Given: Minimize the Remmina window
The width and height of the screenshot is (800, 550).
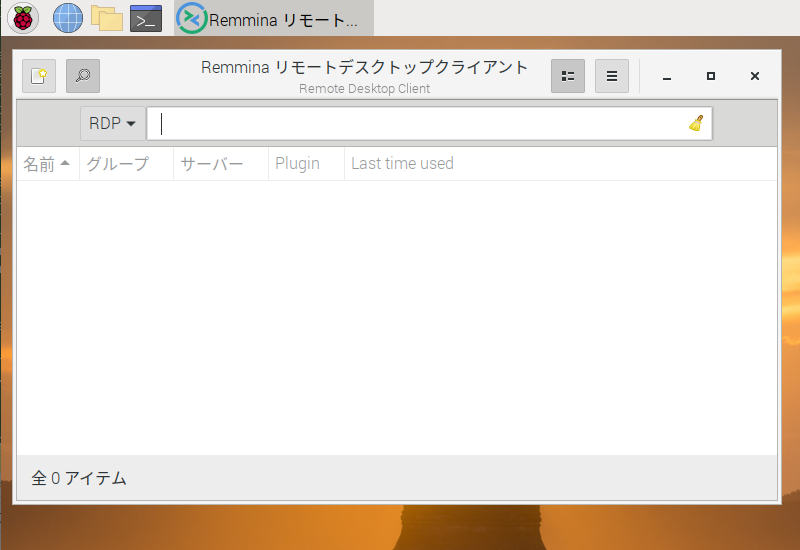Looking at the screenshot, I should [x=667, y=77].
